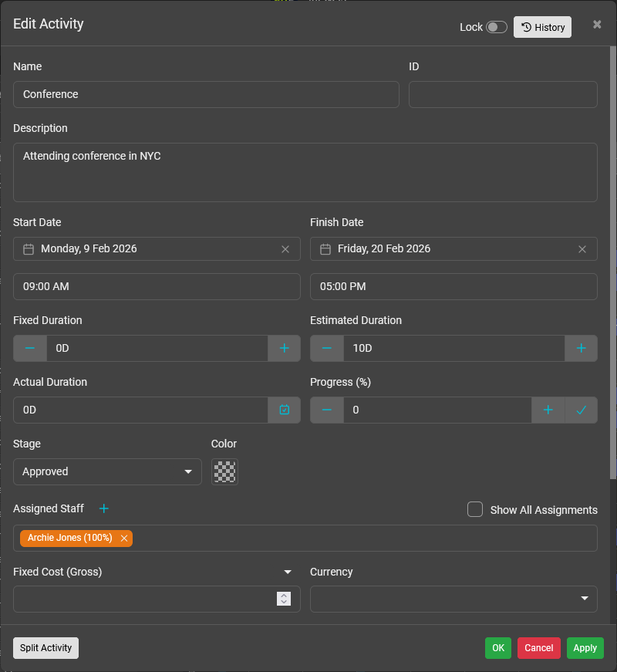The height and width of the screenshot is (672, 617).
Task: Decrease Estimated Duration with the minus button
Action: [327, 348]
